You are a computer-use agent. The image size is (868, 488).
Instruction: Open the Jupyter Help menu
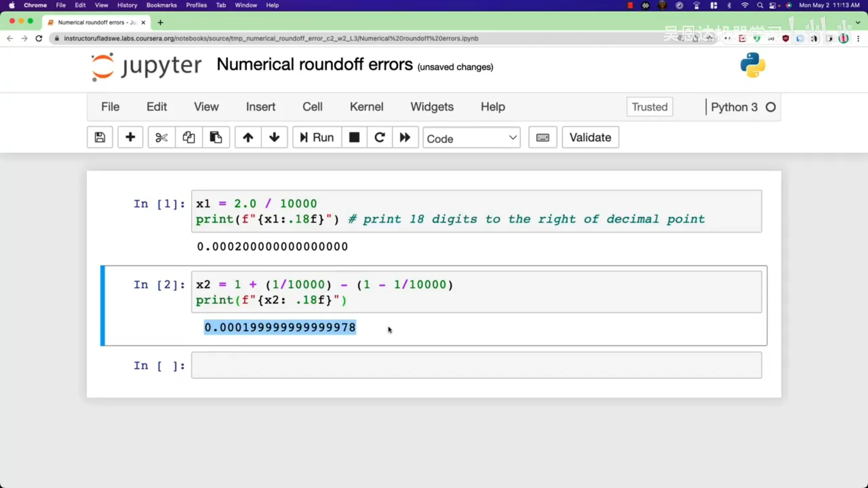493,107
